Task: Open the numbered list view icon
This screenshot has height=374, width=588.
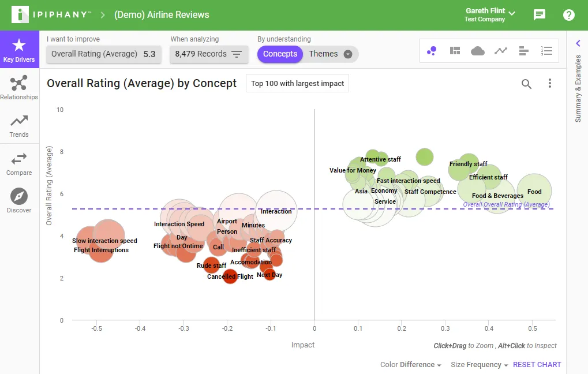Action: pos(547,51)
